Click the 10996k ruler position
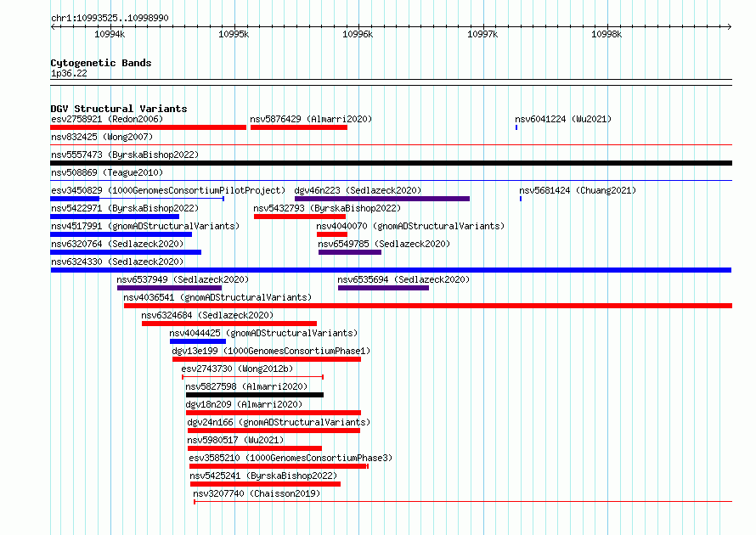Image resolution: width=756 pixels, height=535 pixels. coord(358,34)
